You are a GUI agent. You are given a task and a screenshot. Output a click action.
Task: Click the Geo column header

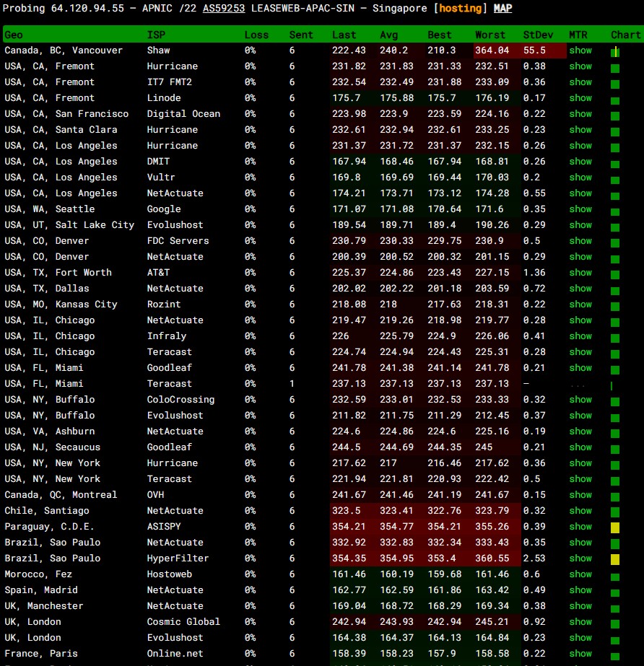click(14, 35)
